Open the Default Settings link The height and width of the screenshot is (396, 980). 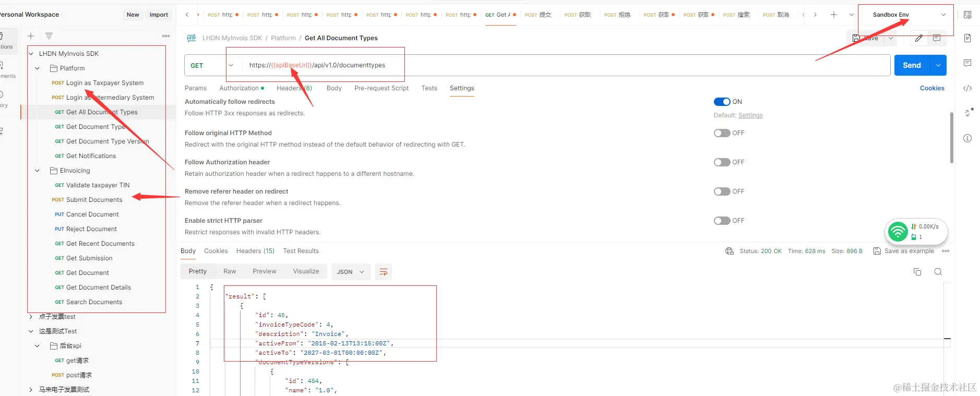tap(750, 115)
